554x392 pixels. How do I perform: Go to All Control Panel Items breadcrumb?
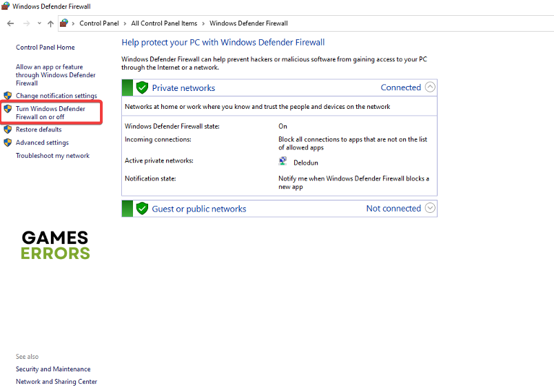(164, 23)
